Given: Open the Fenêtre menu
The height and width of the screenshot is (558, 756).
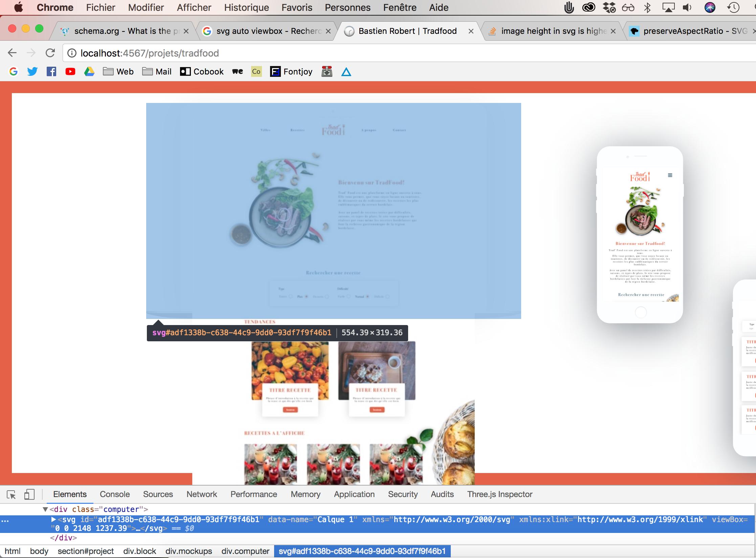Looking at the screenshot, I should coord(400,7).
